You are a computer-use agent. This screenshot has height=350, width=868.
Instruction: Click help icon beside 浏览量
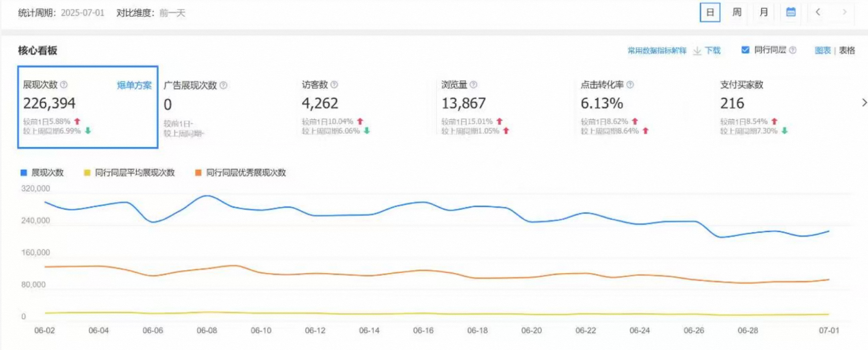[x=474, y=85]
